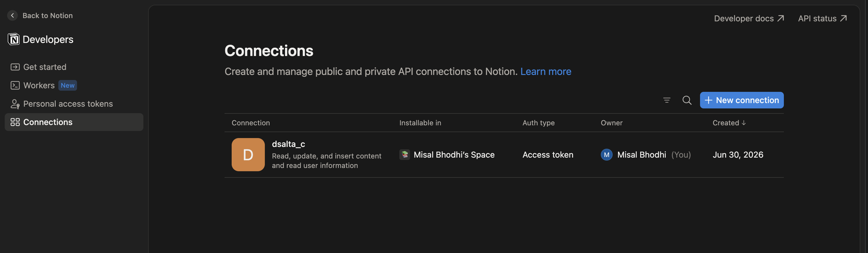
Task: Click the Misal Bhodhi's Space workspace icon
Action: click(404, 155)
